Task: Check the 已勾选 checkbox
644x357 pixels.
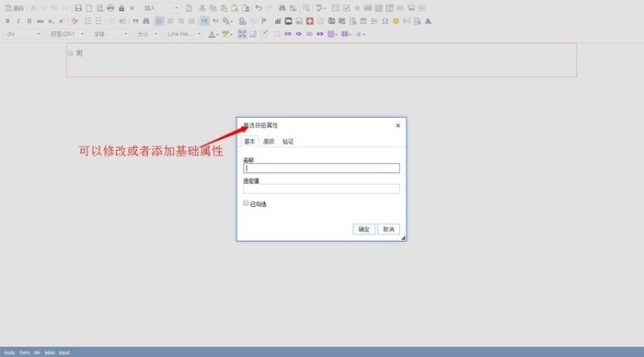Action: (246, 203)
